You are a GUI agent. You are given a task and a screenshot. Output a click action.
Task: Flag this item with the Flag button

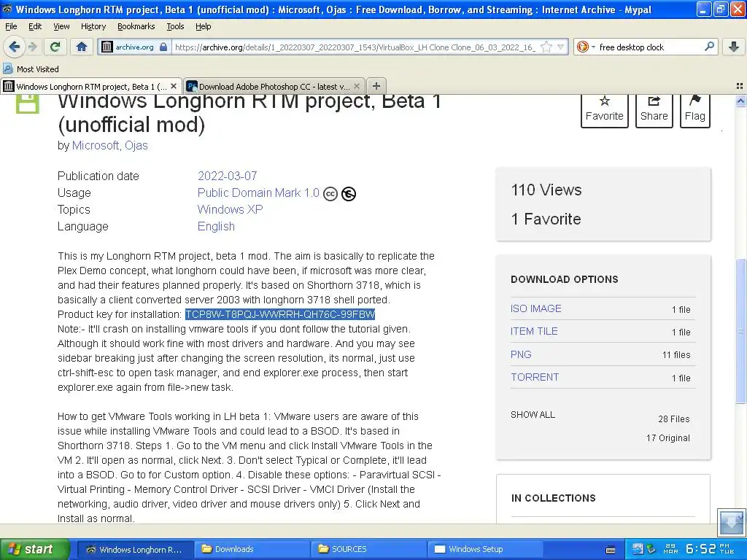(x=694, y=109)
